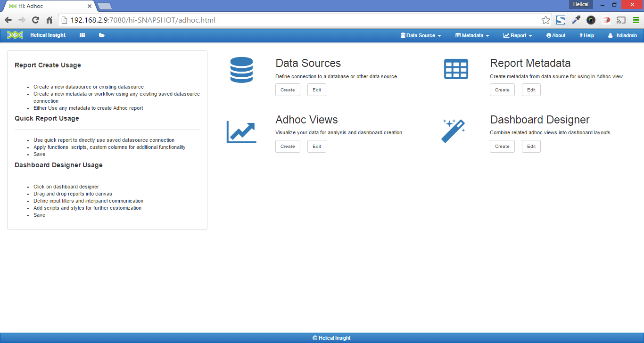644x343 pixels.
Task: Click the Dashboard Designer magic wand icon
Action: (454, 131)
